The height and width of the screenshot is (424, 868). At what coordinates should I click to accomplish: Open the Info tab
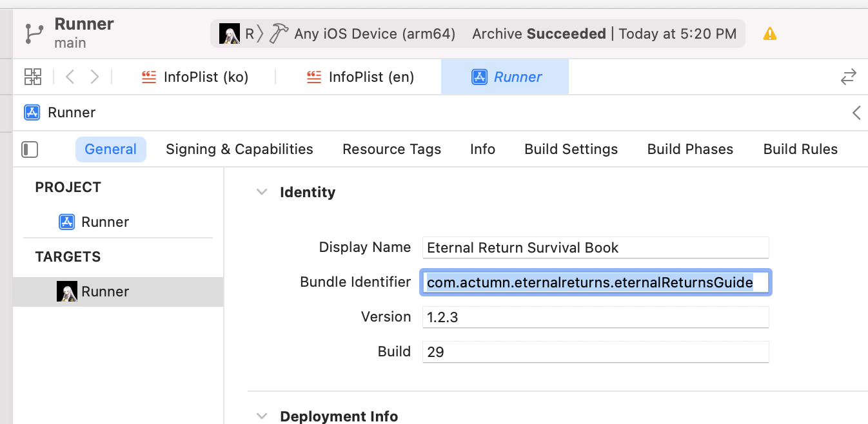tap(482, 149)
